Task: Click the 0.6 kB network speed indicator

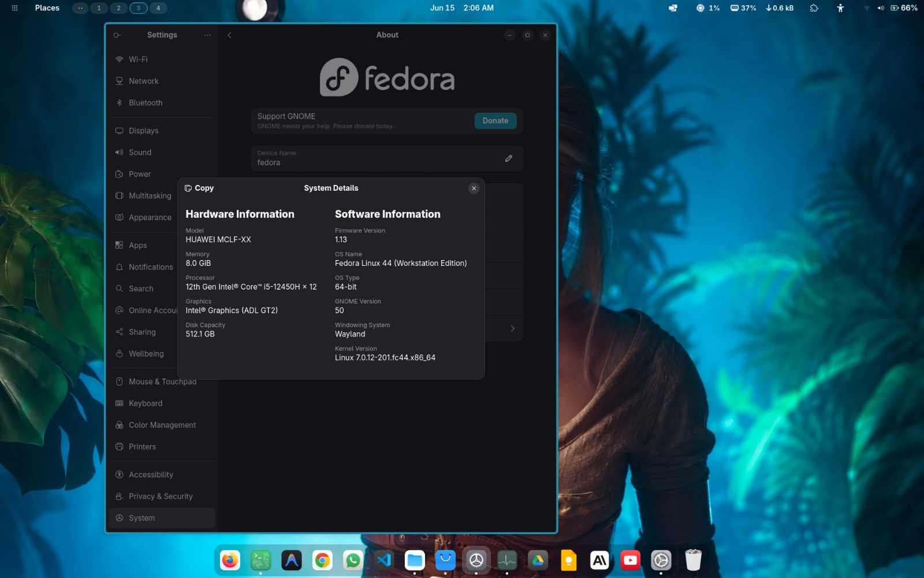Action: tap(780, 8)
